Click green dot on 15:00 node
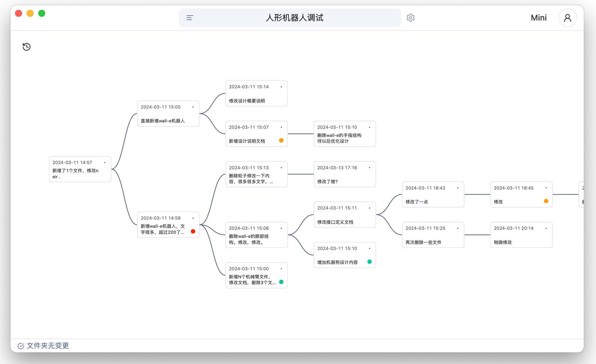The height and width of the screenshot is (364, 596). pyautogui.click(x=281, y=282)
